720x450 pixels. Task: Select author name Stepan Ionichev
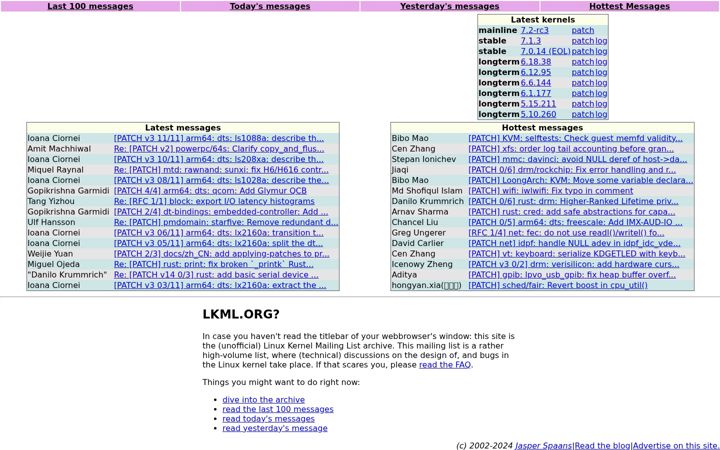(x=424, y=159)
